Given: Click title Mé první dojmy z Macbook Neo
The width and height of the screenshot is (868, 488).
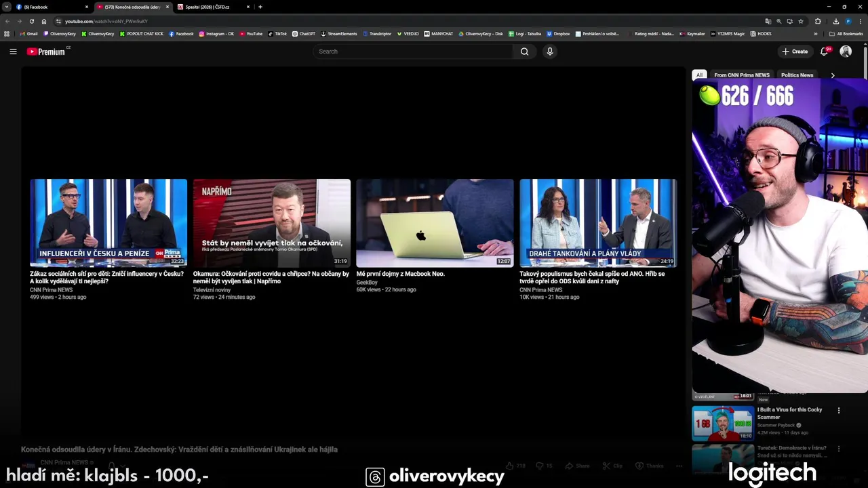Looking at the screenshot, I should (400, 274).
